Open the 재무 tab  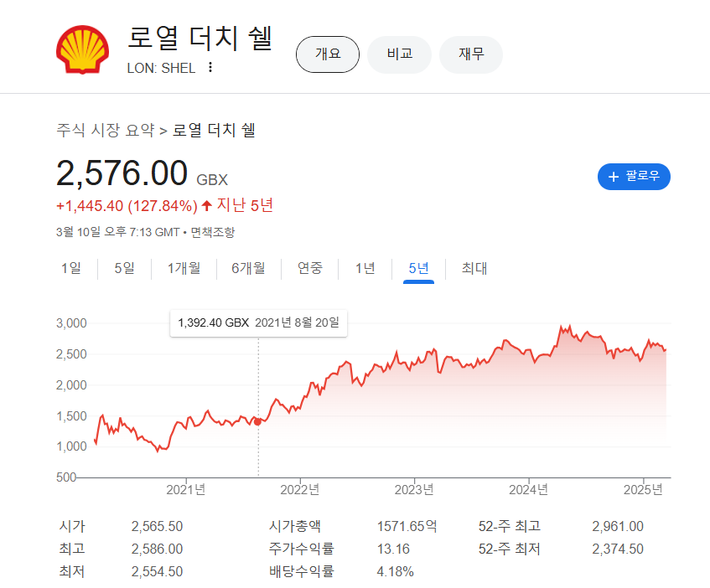pyautogui.click(x=471, y=54)
